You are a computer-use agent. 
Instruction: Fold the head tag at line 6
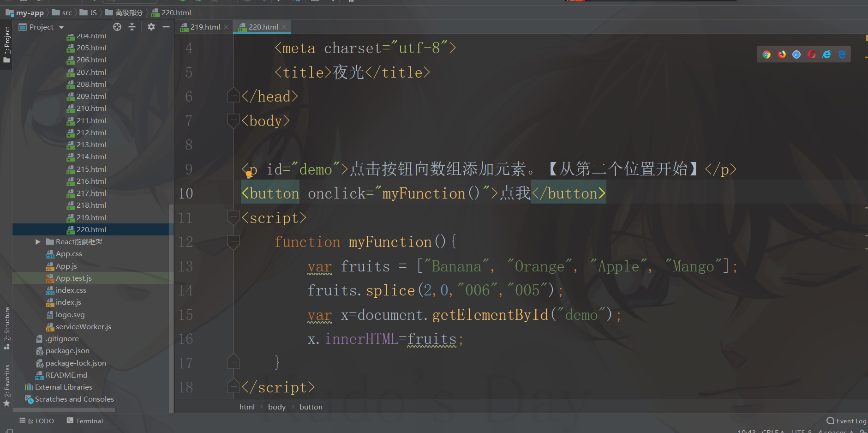(233, 95)
